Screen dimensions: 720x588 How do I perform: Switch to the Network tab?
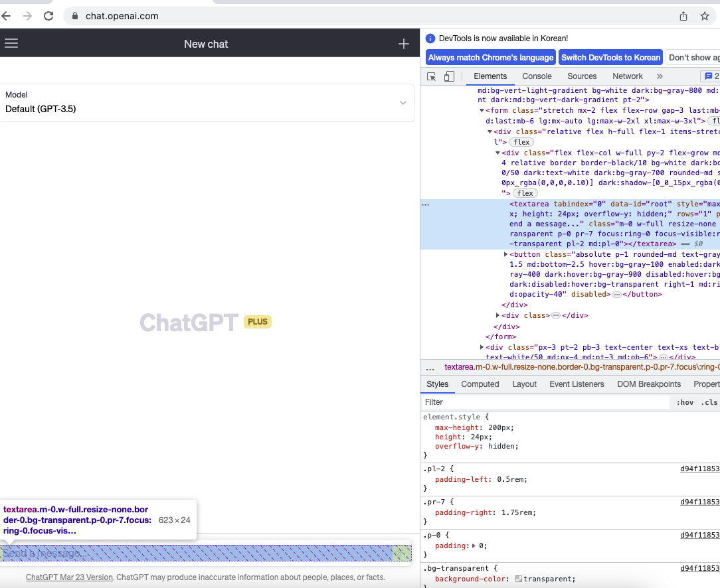click(x=627, y=76)
